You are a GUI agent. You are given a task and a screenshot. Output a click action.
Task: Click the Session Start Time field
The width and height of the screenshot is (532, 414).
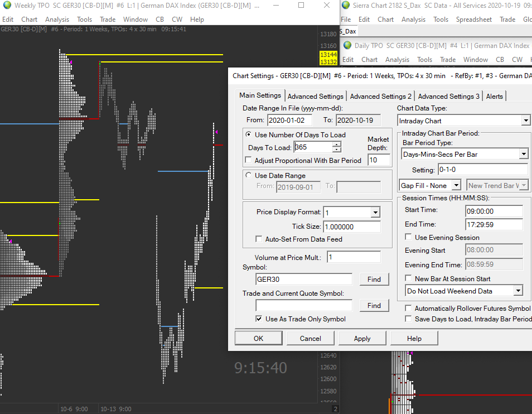[494, 211]
